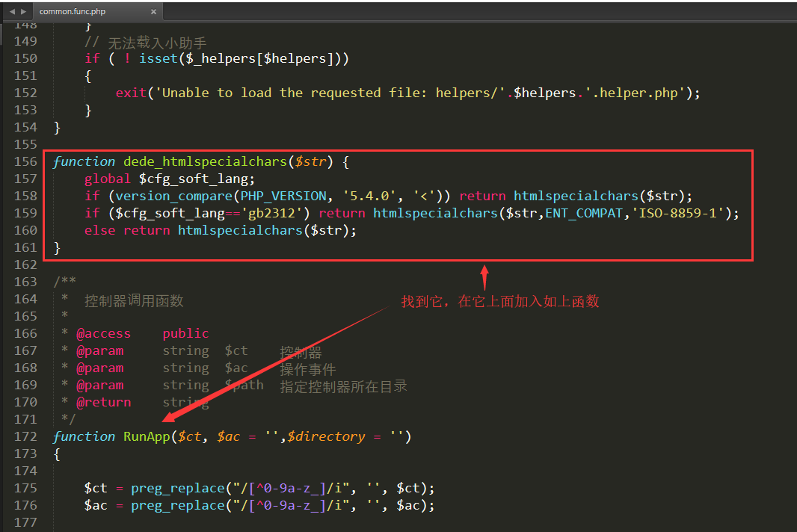
Task: Click line number 161 in the gutter
Action: (25, 247)
